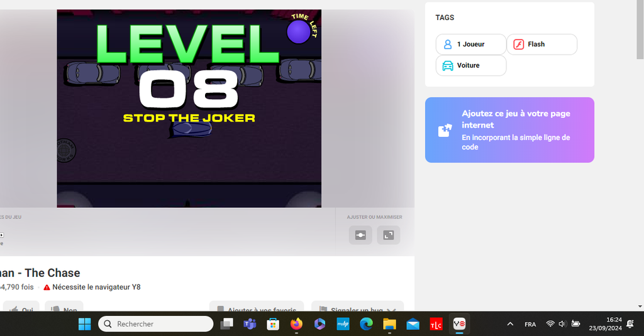Open the Wi-Fi network icon
Image resolution: width=644 pixels, height=336 pixels.
click(x=550, y=324)
